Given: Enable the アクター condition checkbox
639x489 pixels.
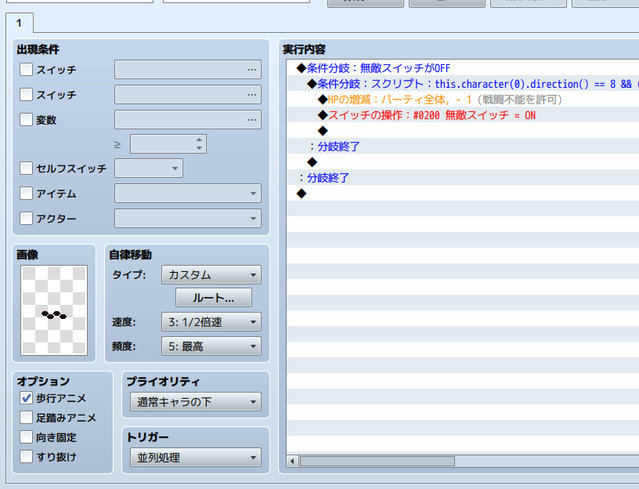Looking at the screenshot, I should point(26,218).
